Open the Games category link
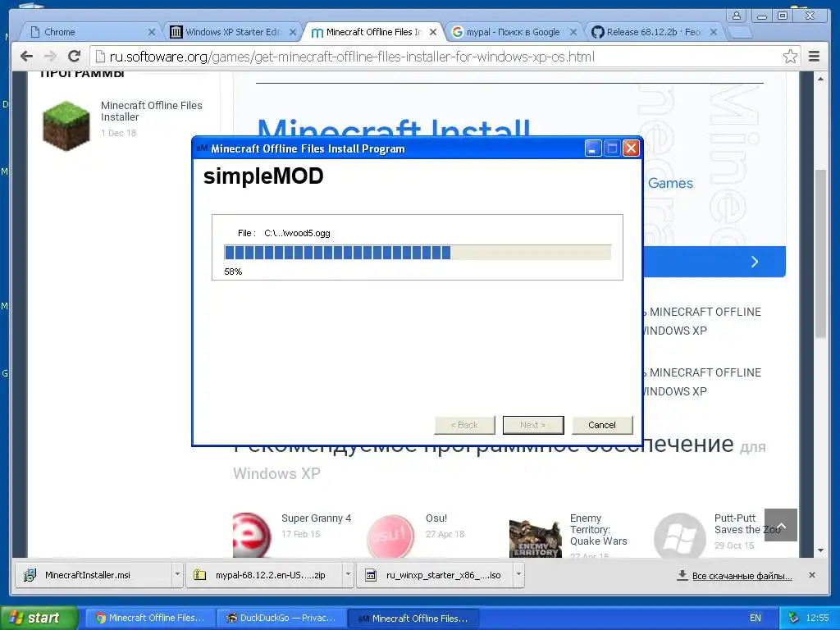 pyautogui.click(x=670, y=183)
